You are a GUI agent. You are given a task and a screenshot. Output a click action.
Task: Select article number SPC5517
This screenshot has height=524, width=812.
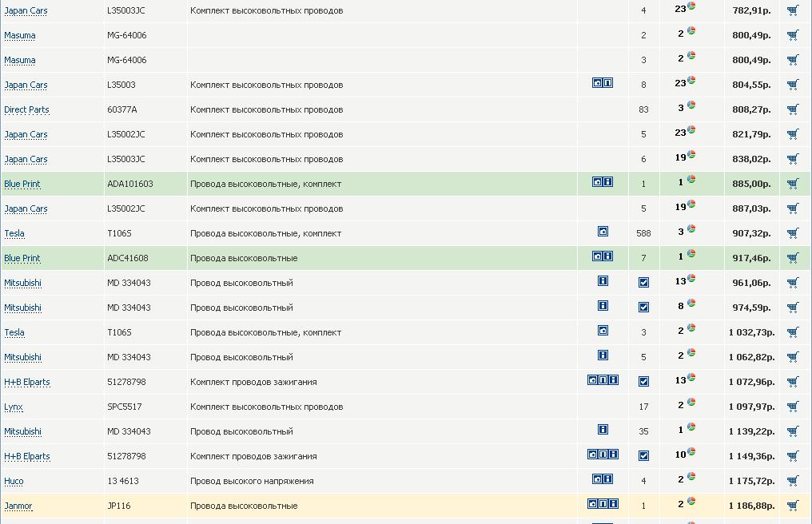(x=125, y=407)
